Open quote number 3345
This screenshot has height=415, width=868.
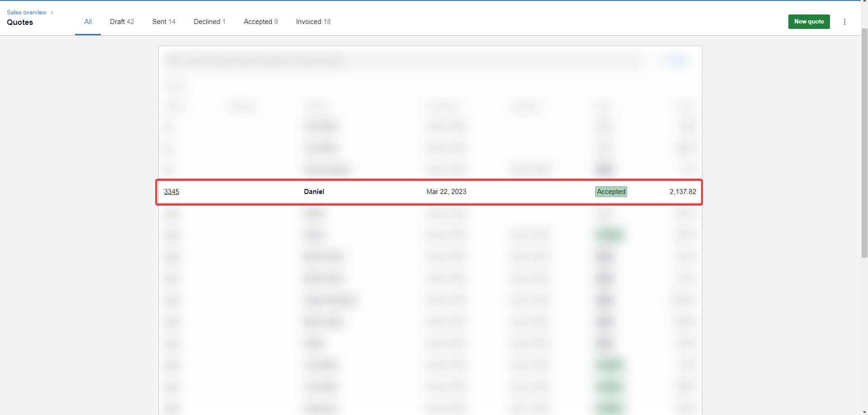tap(172, 192)
